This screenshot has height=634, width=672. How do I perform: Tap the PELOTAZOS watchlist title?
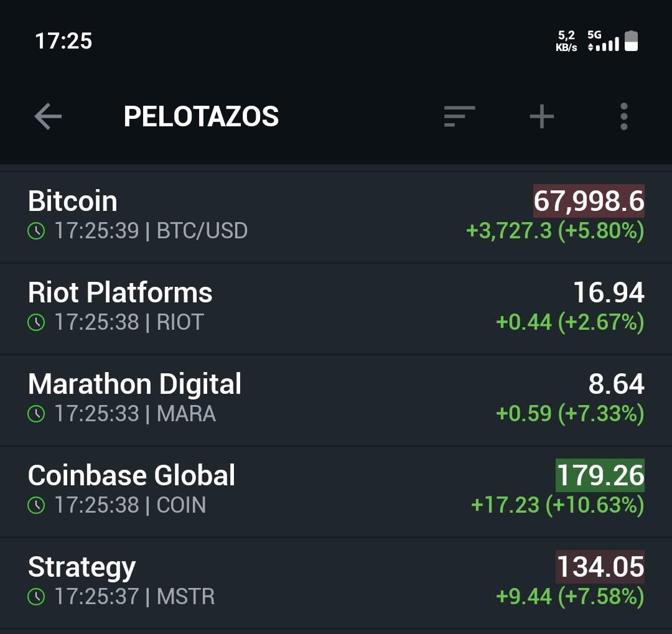tap(201, 116)
